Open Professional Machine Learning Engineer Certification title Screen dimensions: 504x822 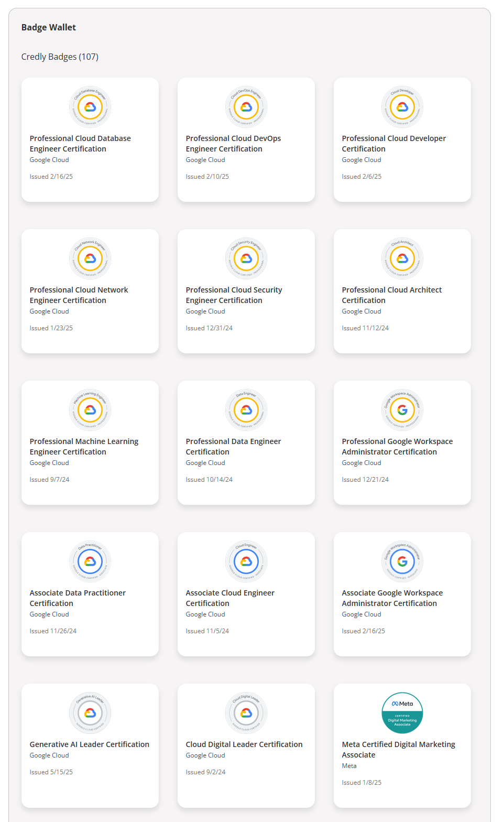click(x=84, y=447)
